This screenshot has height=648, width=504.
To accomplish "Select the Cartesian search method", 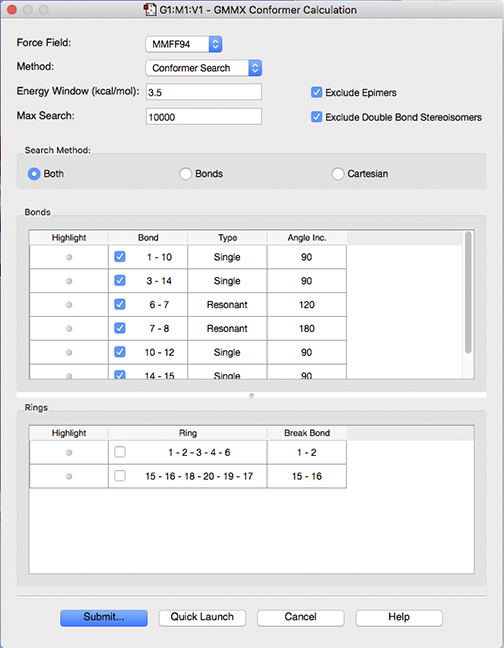I will pyautogui.click(x=338, y=174).
